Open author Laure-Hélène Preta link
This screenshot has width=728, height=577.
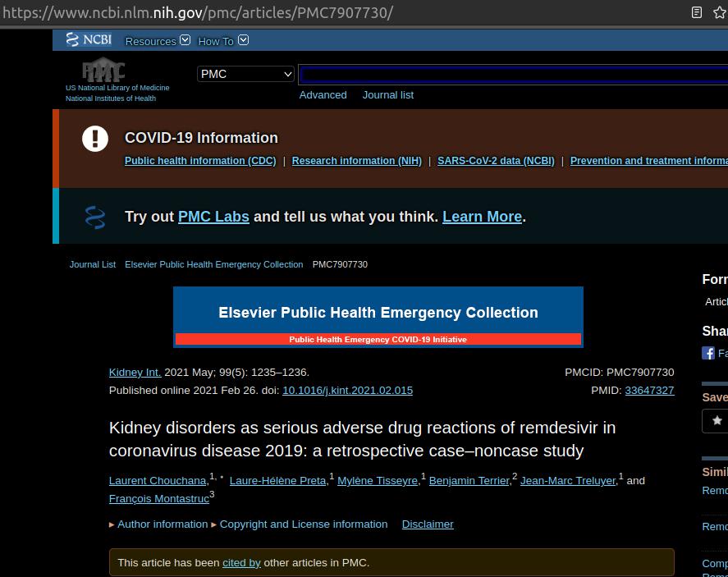[277, 481]
